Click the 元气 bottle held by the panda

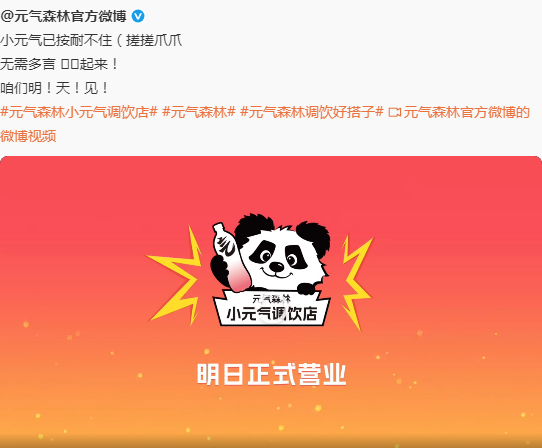tap(229, 258)
